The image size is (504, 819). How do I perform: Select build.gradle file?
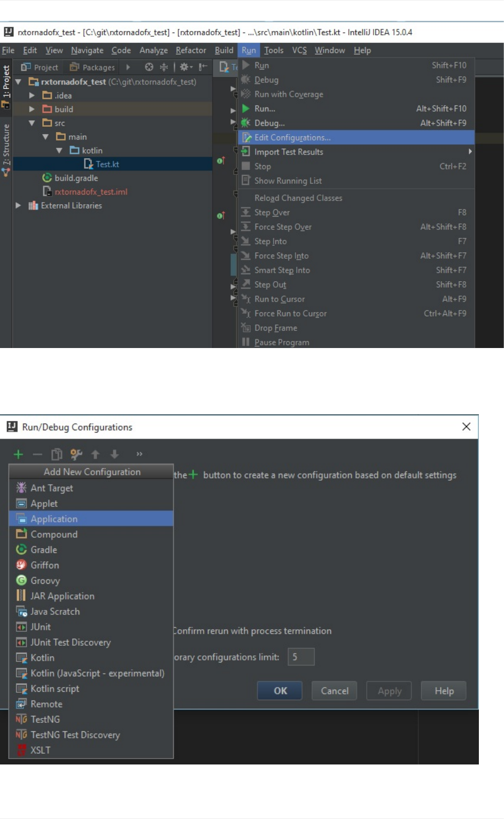click(70, 178)
